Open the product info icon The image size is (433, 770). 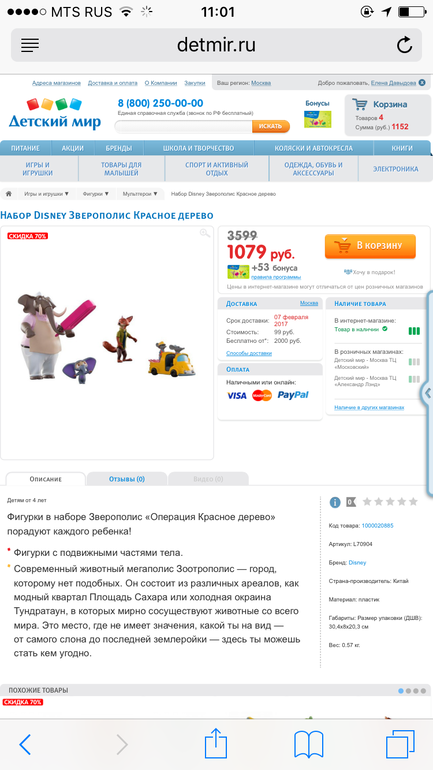click(x=335, y=502)
